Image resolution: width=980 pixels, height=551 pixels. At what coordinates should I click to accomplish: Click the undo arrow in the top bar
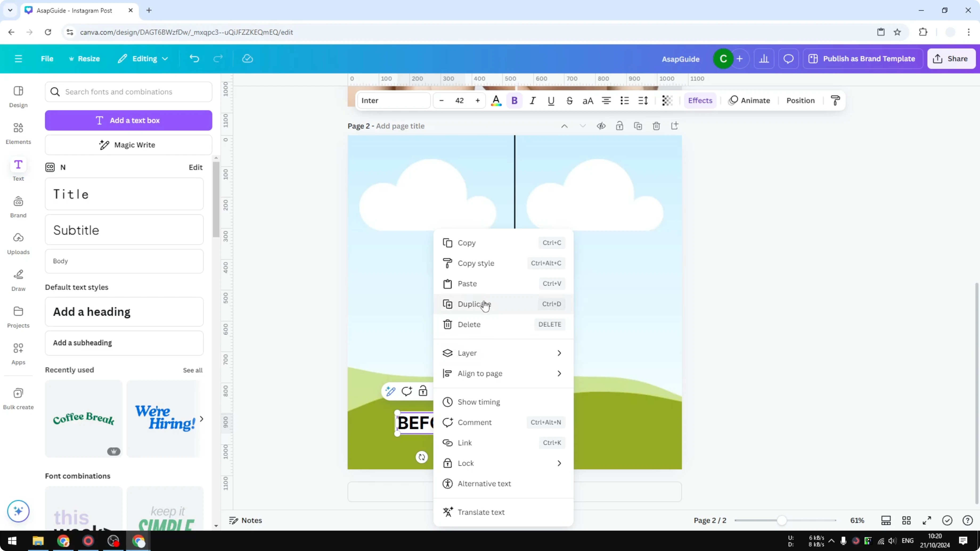tap(194, 58)
